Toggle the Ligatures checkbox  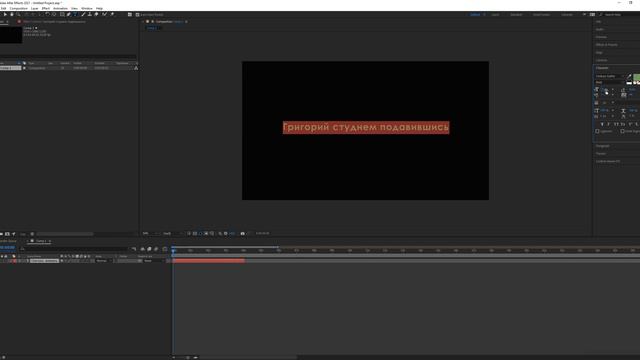(598, 131)
